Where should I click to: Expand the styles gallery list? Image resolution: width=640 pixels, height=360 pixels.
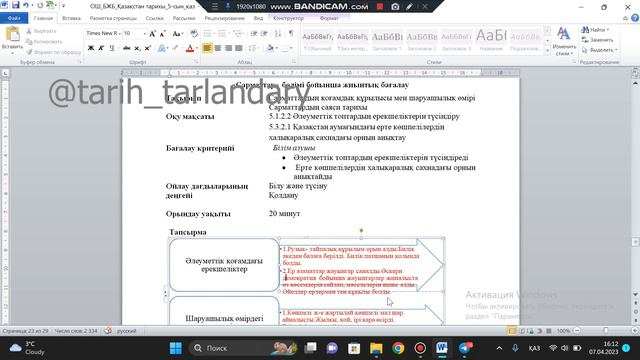(547, 51)
